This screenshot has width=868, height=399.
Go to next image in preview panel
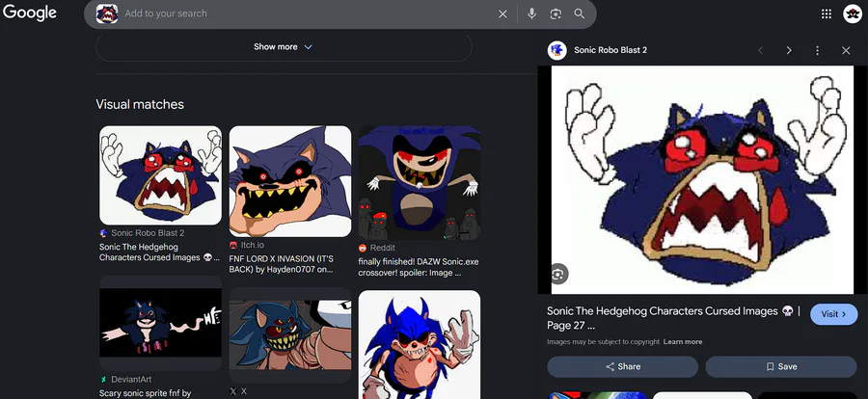[x=789, y=50]
